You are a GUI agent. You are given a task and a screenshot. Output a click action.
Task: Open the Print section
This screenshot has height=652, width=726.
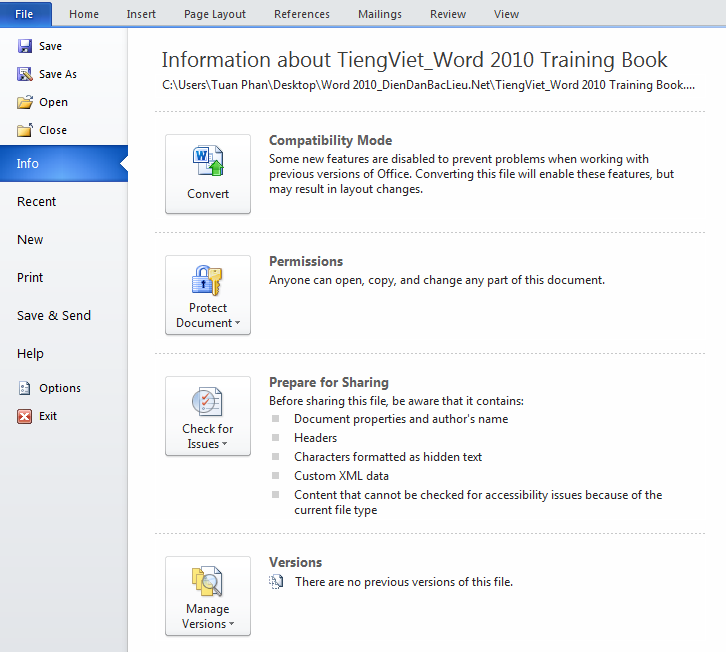click(x=30, y=277)
